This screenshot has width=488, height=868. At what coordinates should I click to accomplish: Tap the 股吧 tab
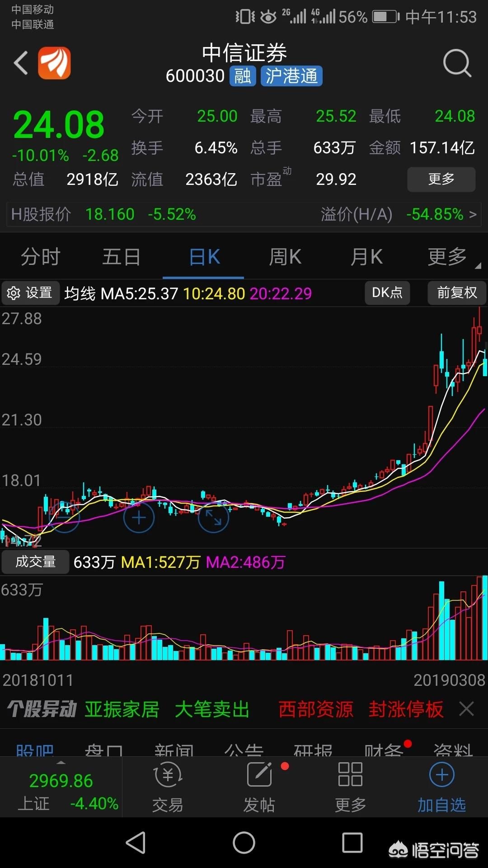(35, 750)
